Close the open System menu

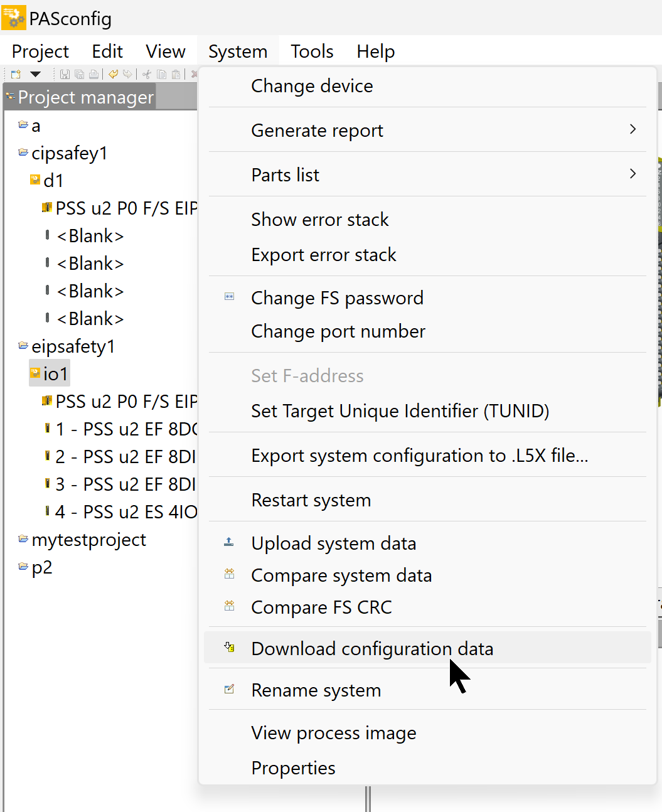pyautogui.click(x=238, y=51)
